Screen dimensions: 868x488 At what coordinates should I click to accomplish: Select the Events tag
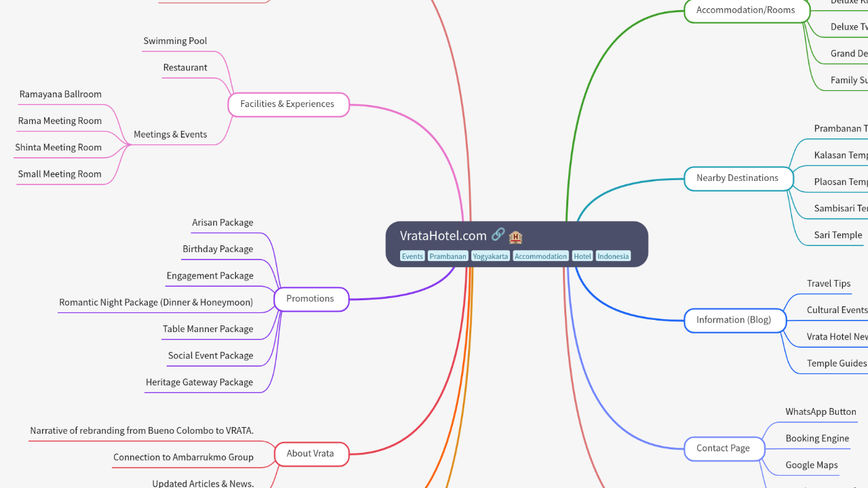point(412,256)
